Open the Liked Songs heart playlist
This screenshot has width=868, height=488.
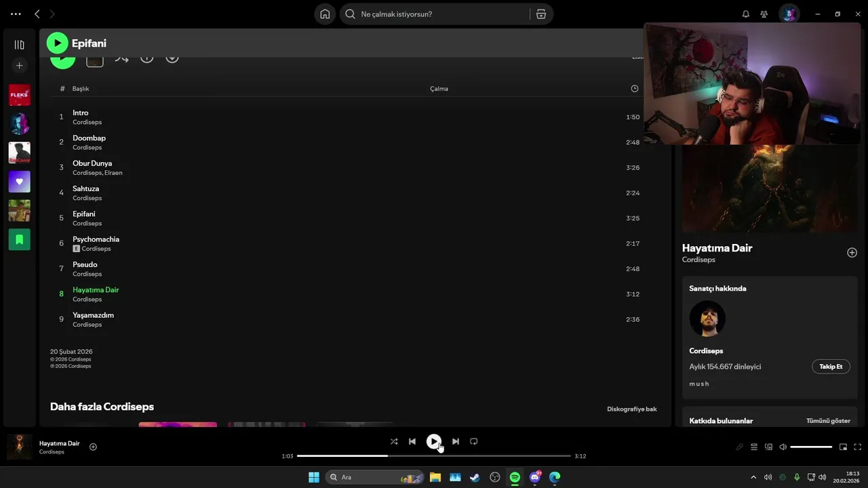pos(19,182)
